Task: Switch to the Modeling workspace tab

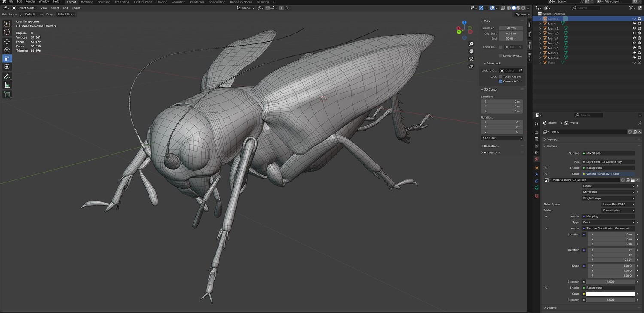Action: tap(87, 2)
